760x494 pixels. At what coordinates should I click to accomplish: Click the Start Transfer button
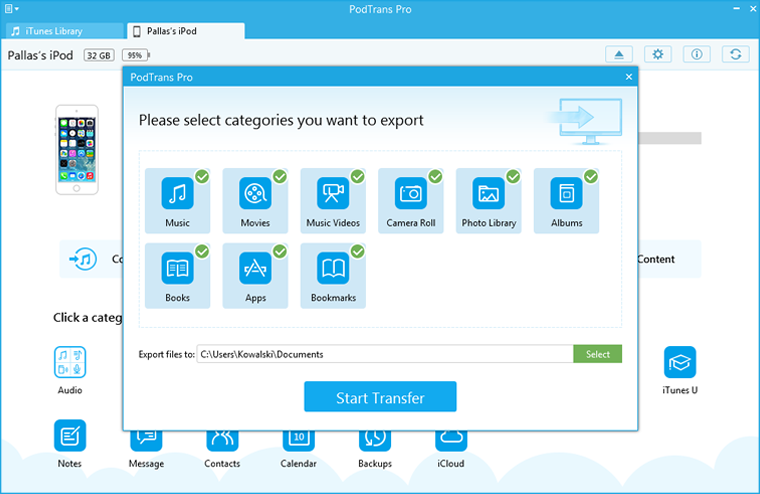point(380,397)
